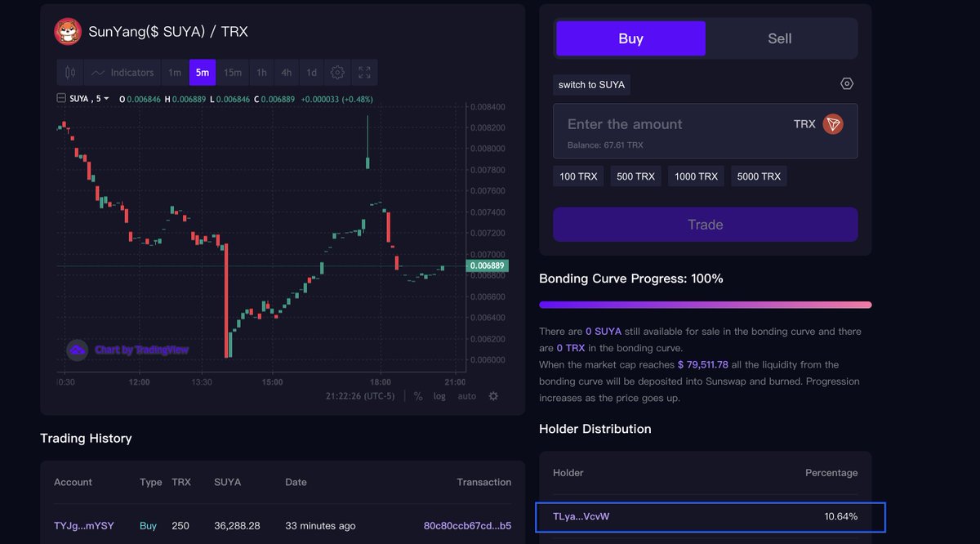Open the candlestick chart style selector

(70, 73)
